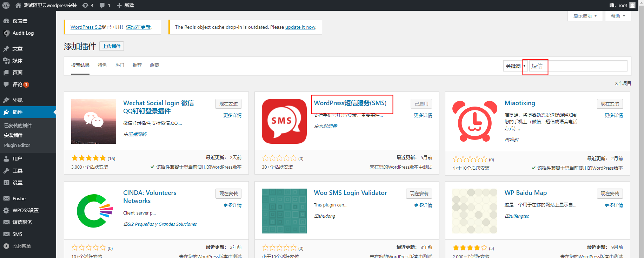Click the Audit Log sidebar icon
This screenshot has width=644, height=258.
6,33
